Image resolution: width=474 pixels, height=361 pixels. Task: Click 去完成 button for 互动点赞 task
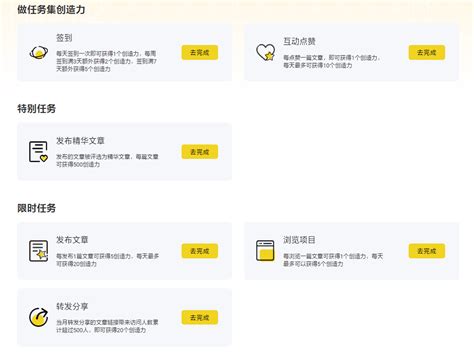(427, 52)
